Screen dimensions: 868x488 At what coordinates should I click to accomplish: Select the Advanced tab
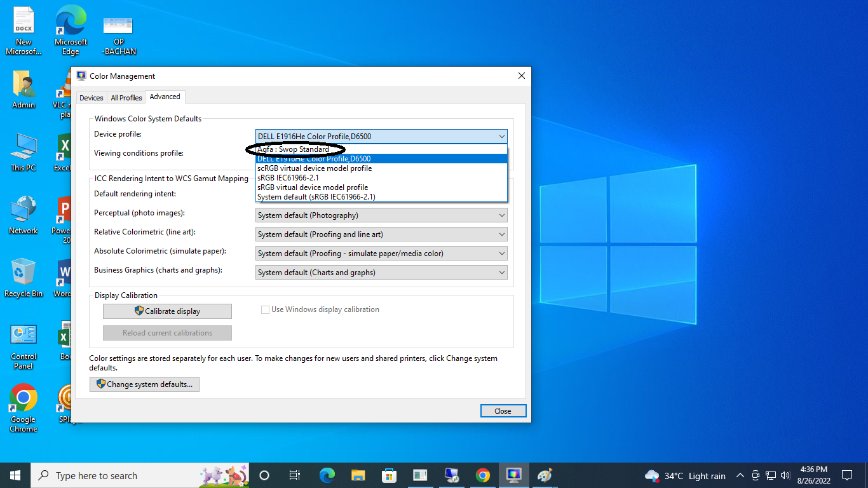click(165, 97)
